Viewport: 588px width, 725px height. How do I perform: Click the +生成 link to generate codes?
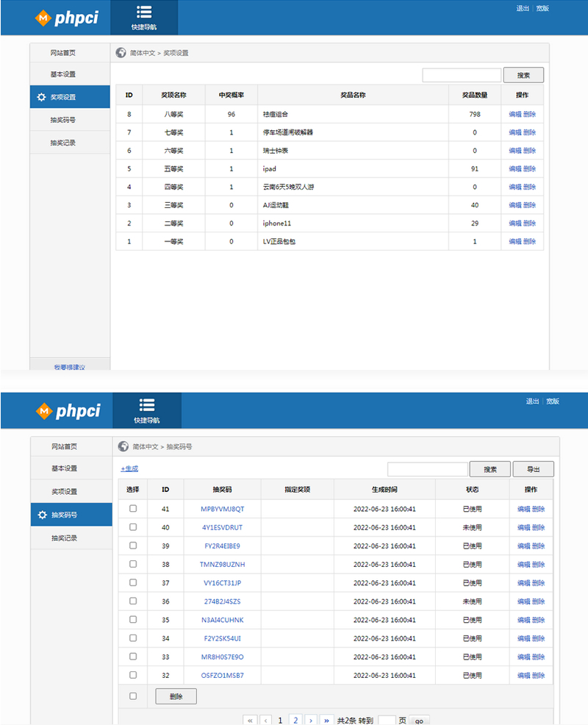pos(129,468)
